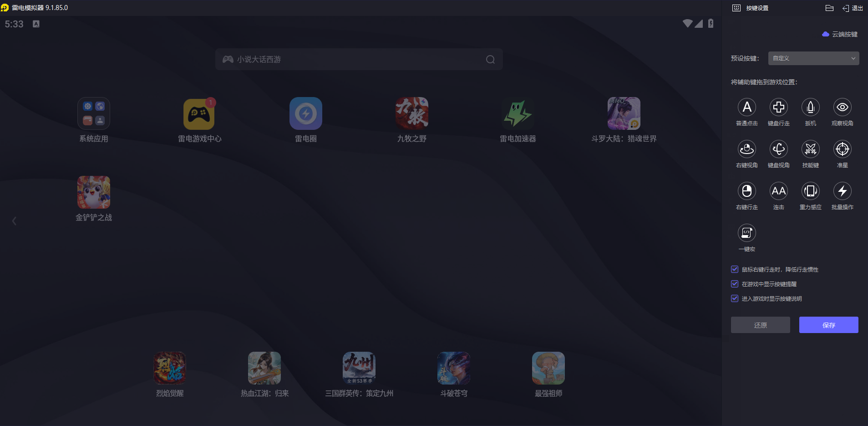
Task: Launch the 九牧之野 game
Action: click(x=412, y=113)
